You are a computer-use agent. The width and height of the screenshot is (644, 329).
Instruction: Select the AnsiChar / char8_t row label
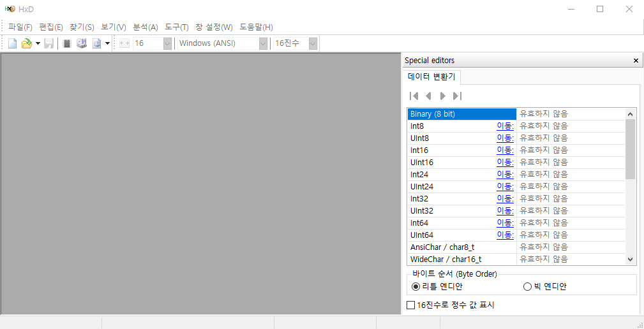(x=442, y=247)
